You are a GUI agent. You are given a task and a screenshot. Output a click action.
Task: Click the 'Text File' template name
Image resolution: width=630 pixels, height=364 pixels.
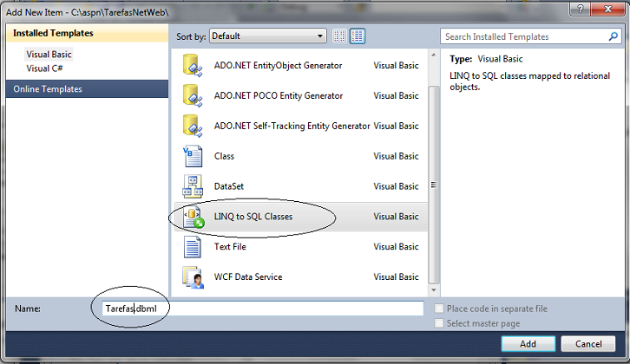tap(230, 247)
